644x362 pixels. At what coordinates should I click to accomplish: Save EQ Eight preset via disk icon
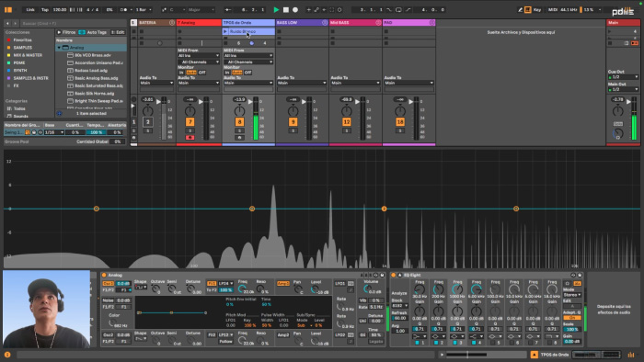coord(580,275)
